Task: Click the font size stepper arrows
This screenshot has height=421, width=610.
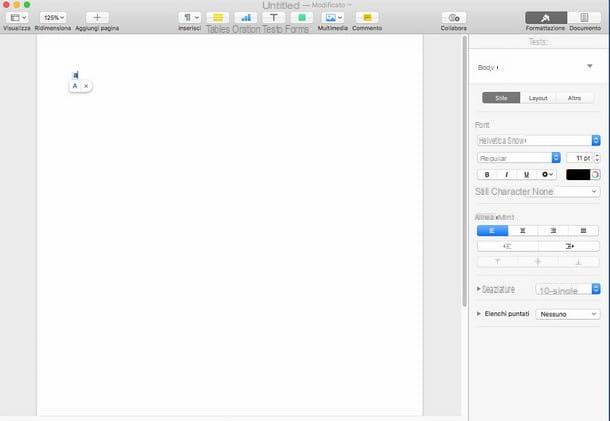Action: [x=597, y=158]
